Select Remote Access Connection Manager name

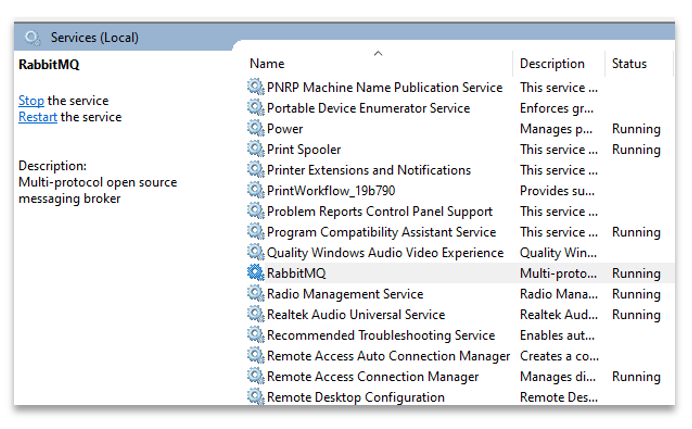coord(372,376)
